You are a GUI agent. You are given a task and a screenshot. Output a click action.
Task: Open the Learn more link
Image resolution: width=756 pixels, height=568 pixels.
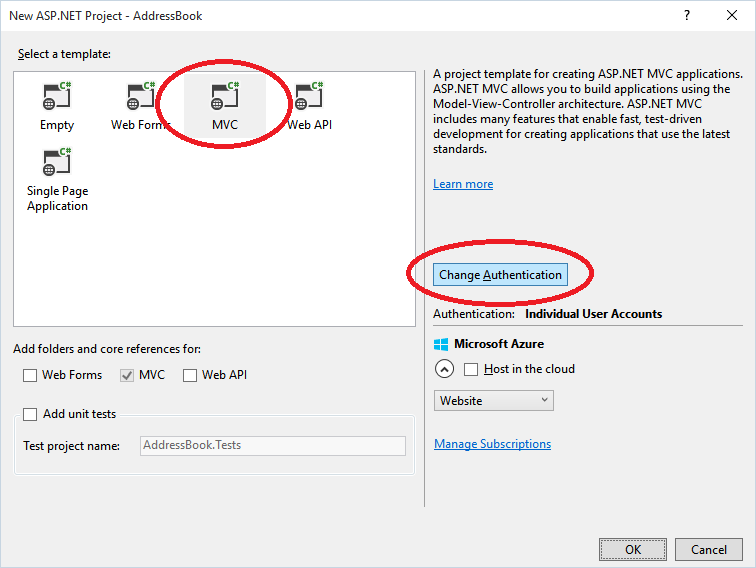tap(463, 184)
